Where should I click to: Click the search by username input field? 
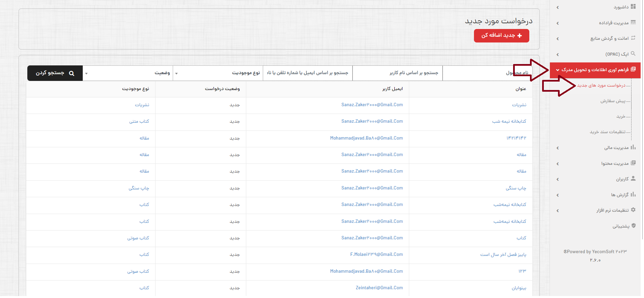(397, 73)
